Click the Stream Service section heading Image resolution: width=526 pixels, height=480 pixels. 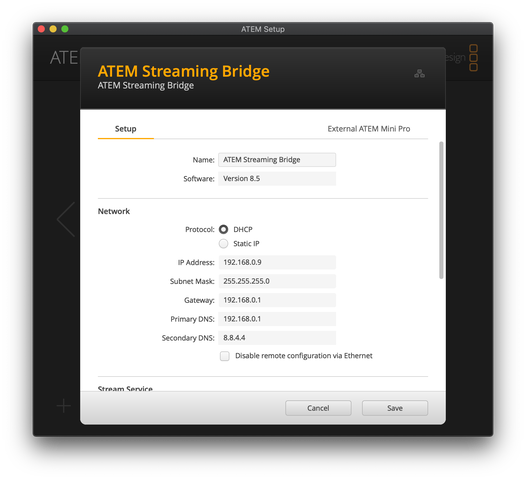(x=125, y=388)
